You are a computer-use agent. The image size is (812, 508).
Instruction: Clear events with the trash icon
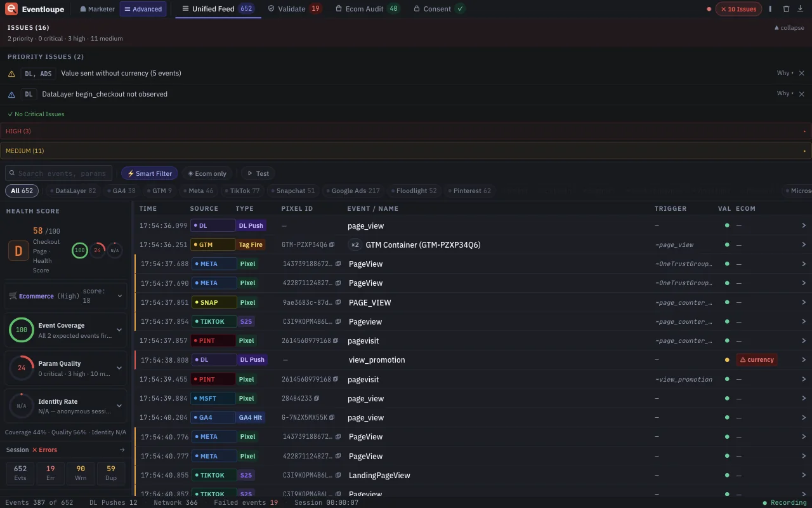point(786,9)
